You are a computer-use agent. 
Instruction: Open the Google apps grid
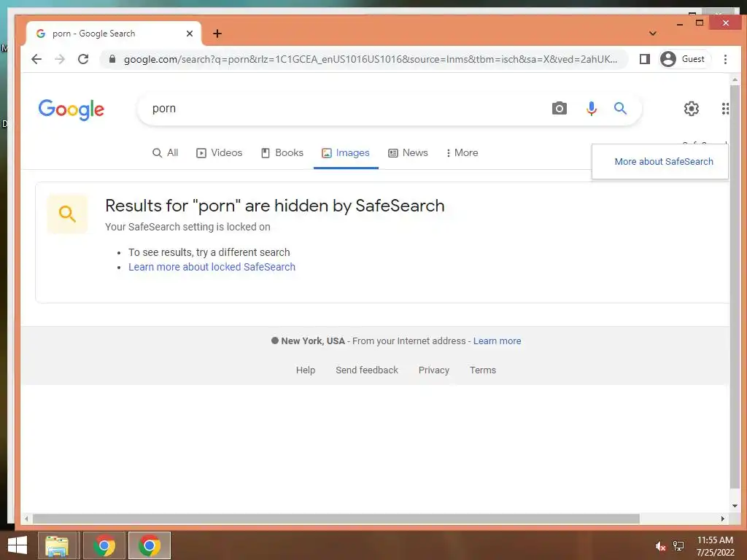pos(725,109)
